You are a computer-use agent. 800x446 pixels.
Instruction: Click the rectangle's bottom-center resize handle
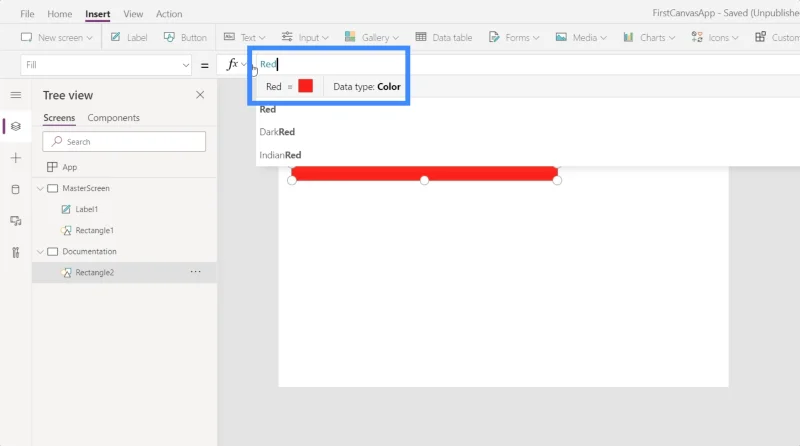point(424,180)
